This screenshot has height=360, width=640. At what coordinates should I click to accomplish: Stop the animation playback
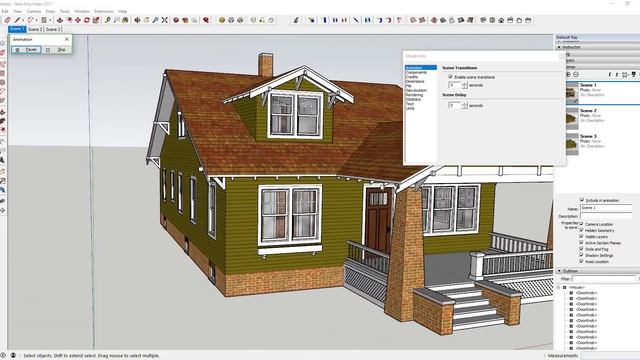(x=56, y=50)
